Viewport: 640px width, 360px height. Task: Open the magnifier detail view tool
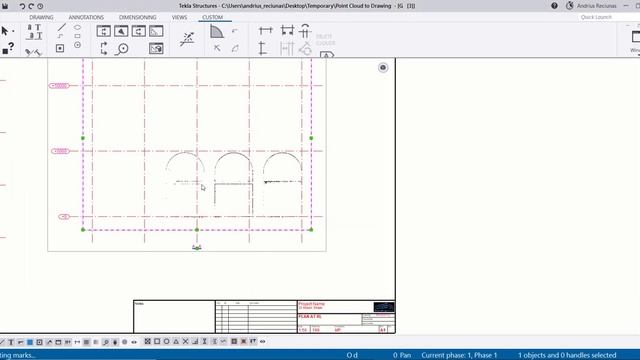pyautogui.click(x=122, y=49)
